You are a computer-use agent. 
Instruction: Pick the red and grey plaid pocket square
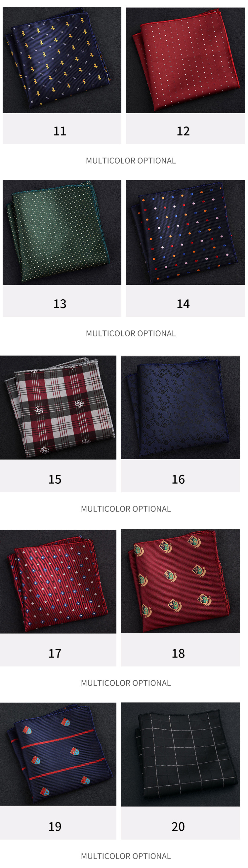tap(58, 407)
